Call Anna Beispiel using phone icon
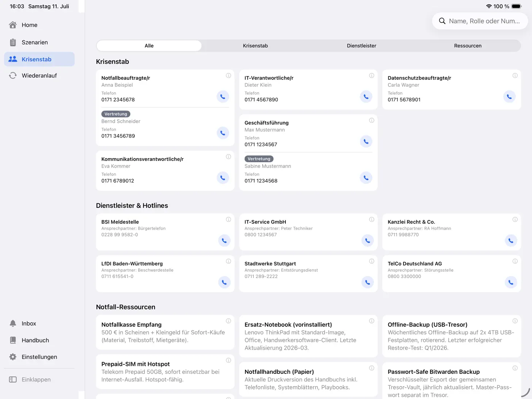 223,97
